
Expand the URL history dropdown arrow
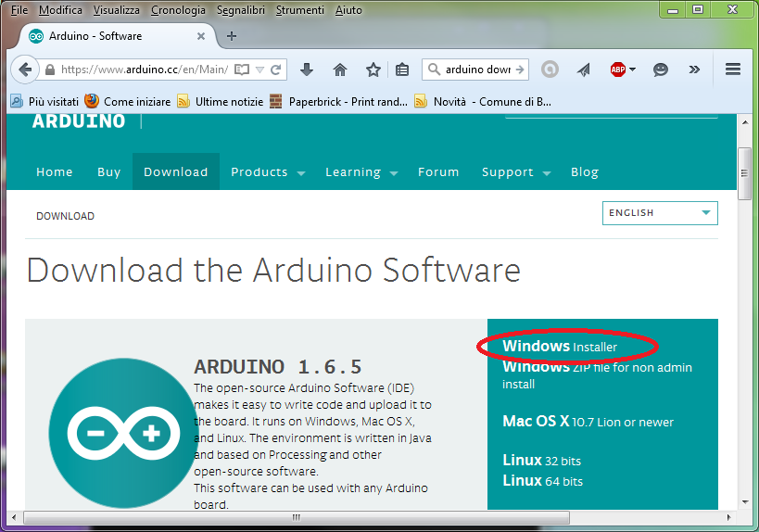[259, 70]
